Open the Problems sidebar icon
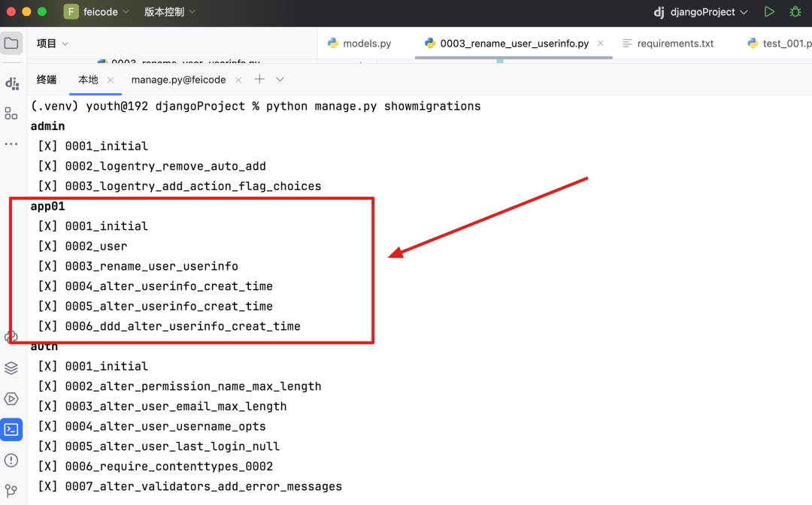 (x=11, y=460)
